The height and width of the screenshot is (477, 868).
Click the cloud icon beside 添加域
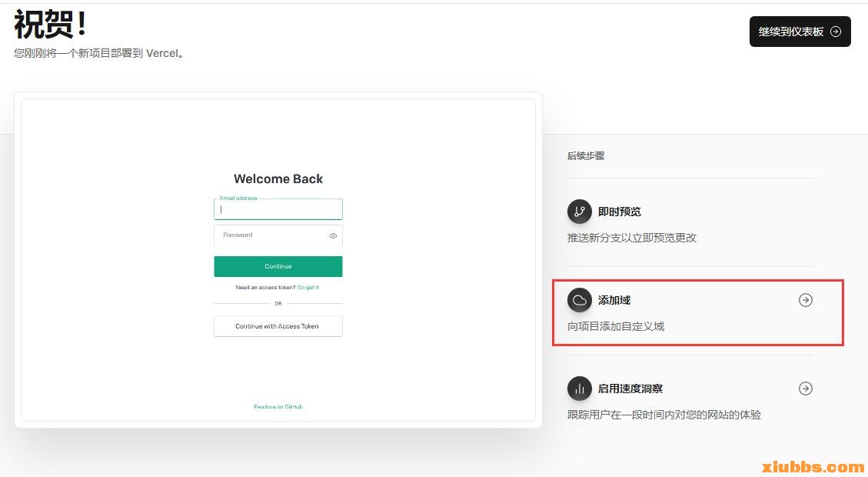click(579, 300)
